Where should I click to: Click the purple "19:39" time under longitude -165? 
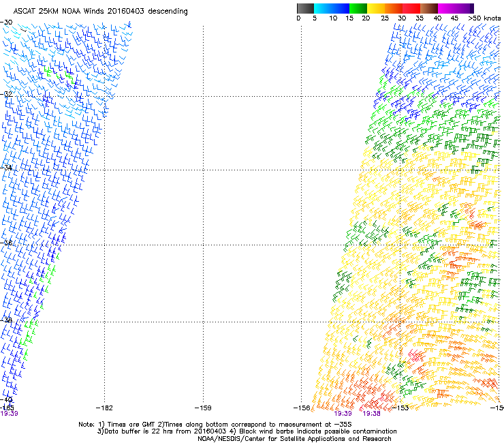click(x=9, y=414)
